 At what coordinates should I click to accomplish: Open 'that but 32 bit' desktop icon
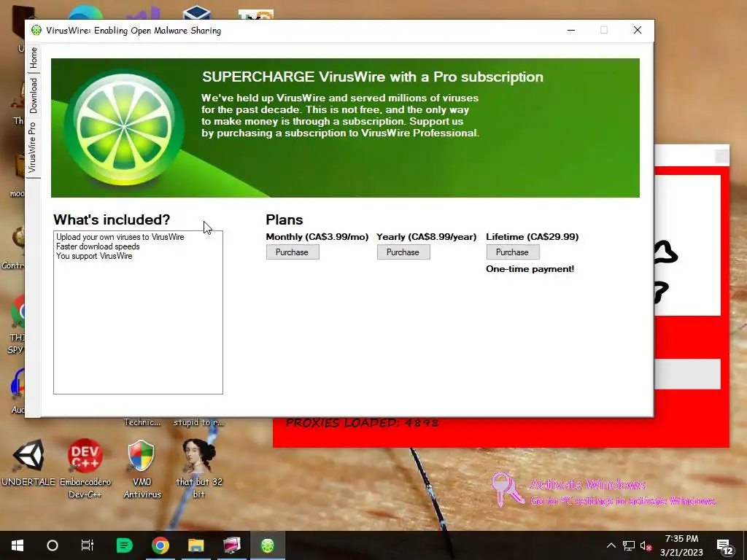(199, 468)
